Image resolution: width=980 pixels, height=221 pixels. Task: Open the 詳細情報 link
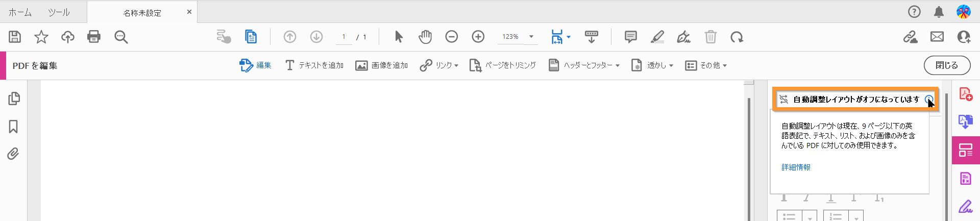(x=796, y=167)
